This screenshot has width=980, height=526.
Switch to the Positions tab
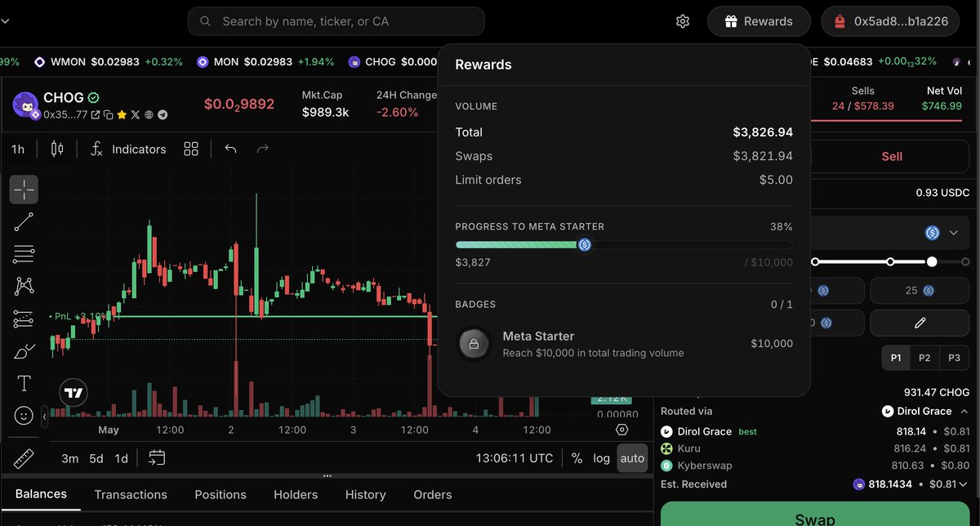pos(220,494)
